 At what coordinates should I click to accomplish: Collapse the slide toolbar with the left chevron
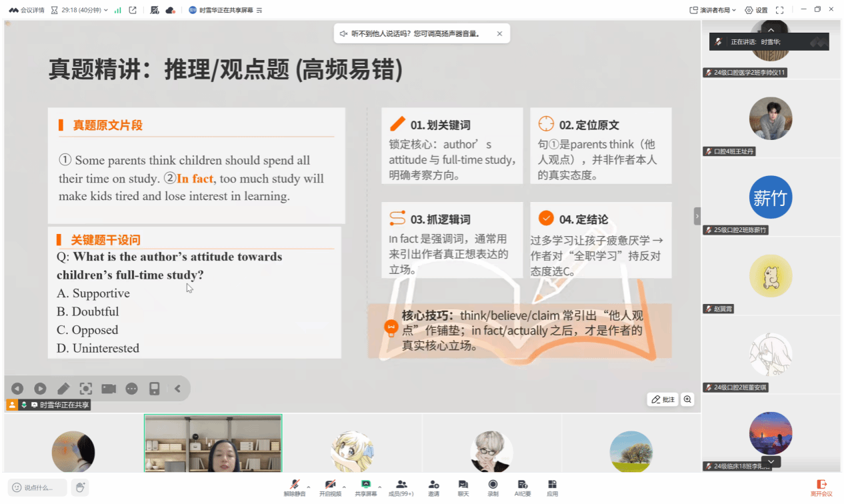coord(177,389)
